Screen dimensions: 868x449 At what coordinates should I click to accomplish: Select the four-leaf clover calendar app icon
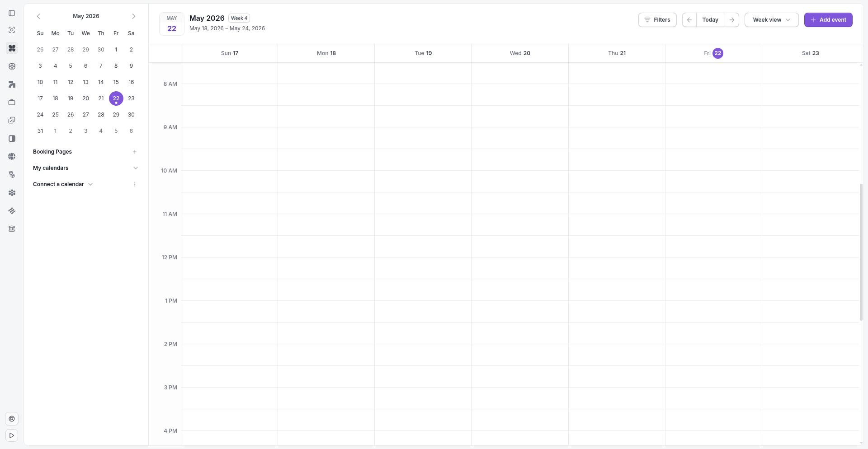(x=12, y=48)
